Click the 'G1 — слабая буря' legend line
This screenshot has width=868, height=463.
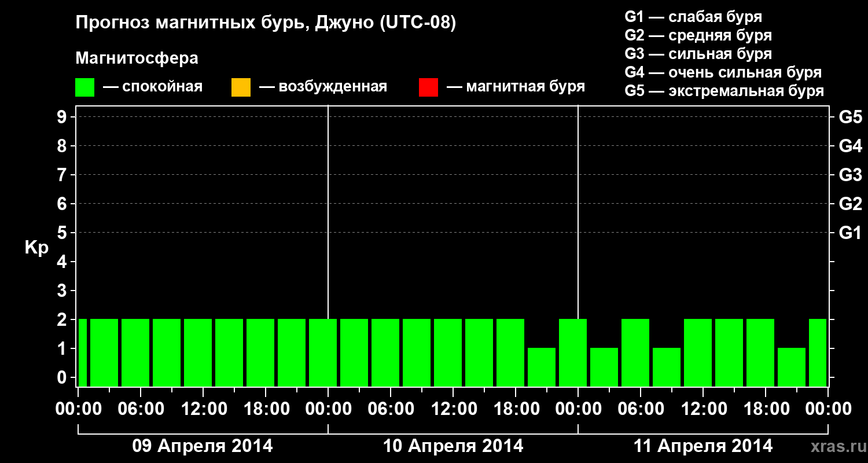click(693, 17)
